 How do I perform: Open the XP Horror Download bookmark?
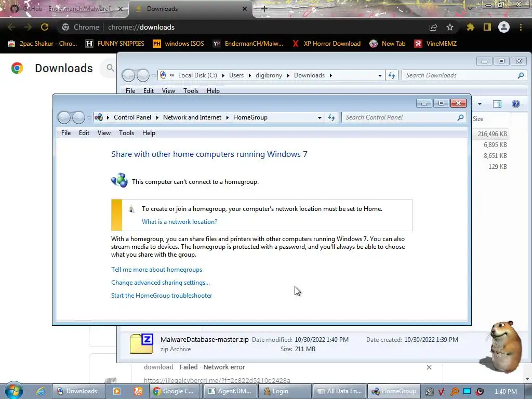click(x=326, y=44)
